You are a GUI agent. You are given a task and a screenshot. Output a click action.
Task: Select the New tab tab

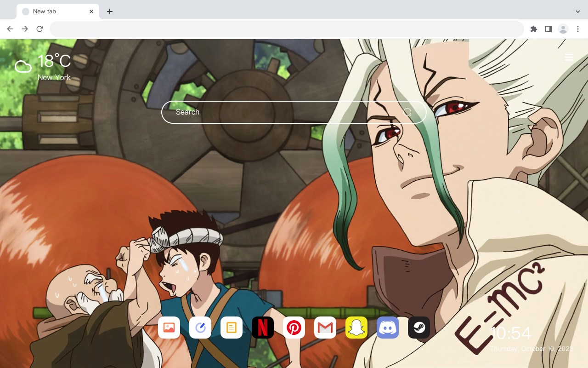(x=58, y=11)
